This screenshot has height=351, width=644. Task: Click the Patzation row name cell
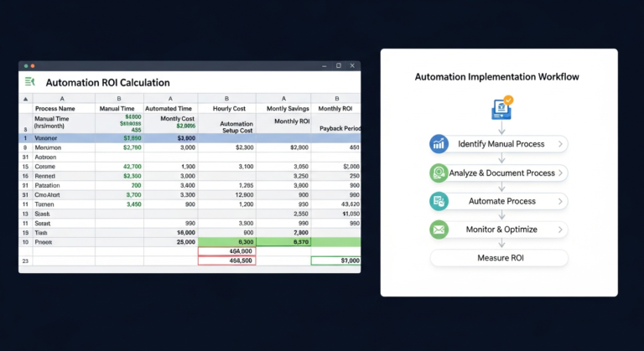(64, 185)
